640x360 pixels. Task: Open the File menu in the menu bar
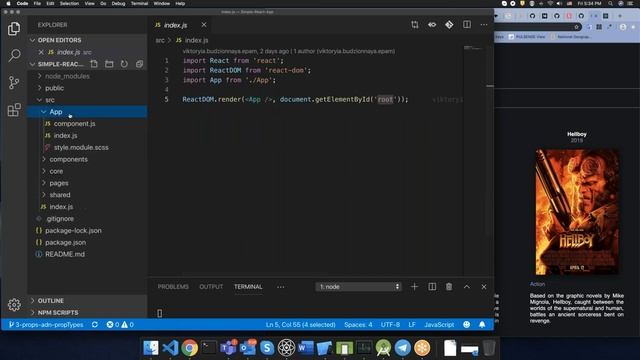click(37, 3)
